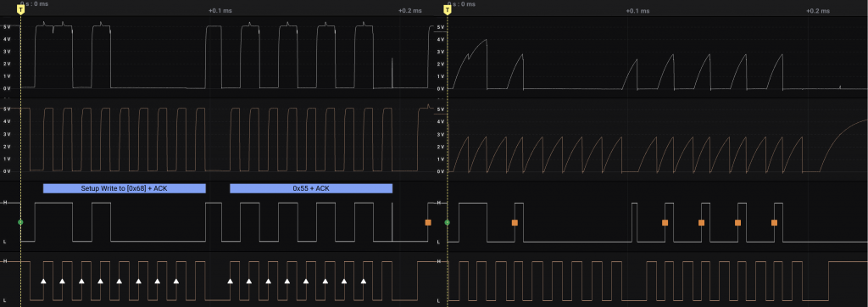Click the 'Setup Write to [0x68] + ACK' decode bubble
The width and height of the screenshot is (868, 307).
click(x=124, y=188)
